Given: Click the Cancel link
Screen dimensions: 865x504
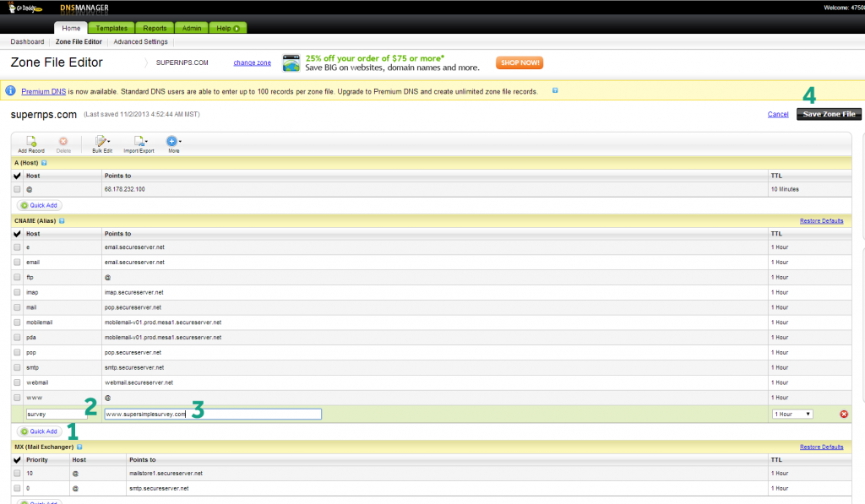Looking at the screenshot, I should [778, 114].
